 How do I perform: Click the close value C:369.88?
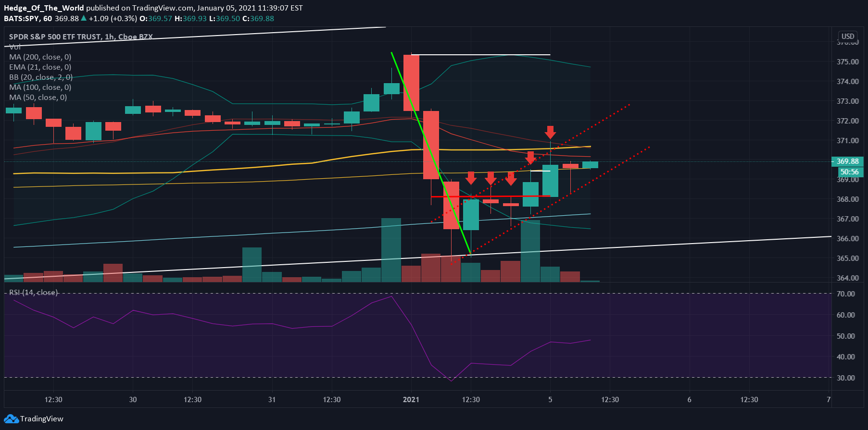coord(258,19)
